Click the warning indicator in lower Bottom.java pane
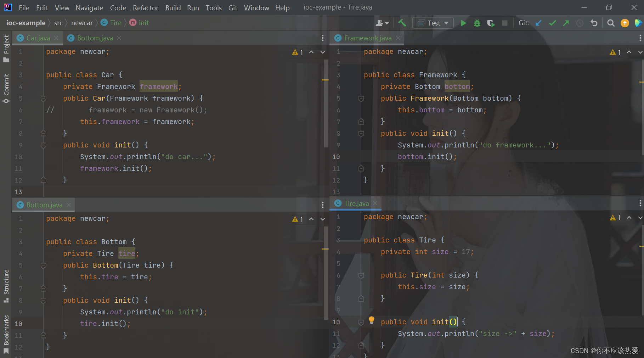644x358 pixels. (x=298, y=219)
